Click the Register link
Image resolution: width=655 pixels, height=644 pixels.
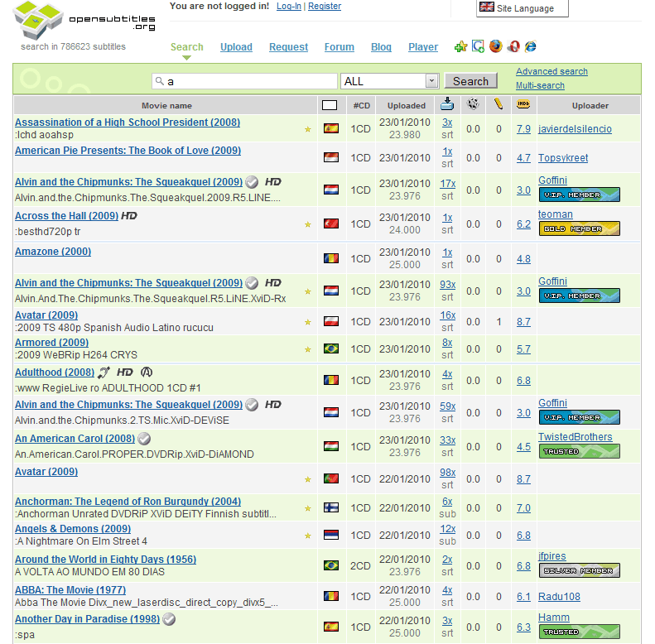click(325, 7)
